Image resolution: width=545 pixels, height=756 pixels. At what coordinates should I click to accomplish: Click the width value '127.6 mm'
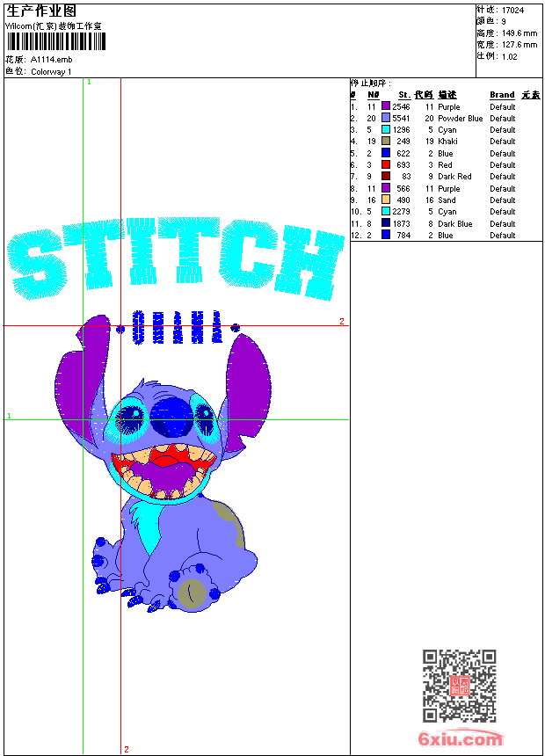point(520,45)
